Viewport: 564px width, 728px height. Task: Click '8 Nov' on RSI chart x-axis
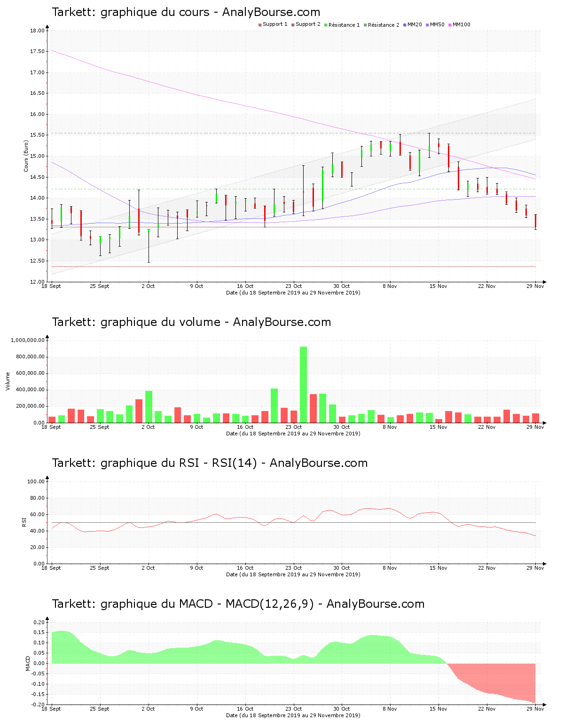[390, 568]
